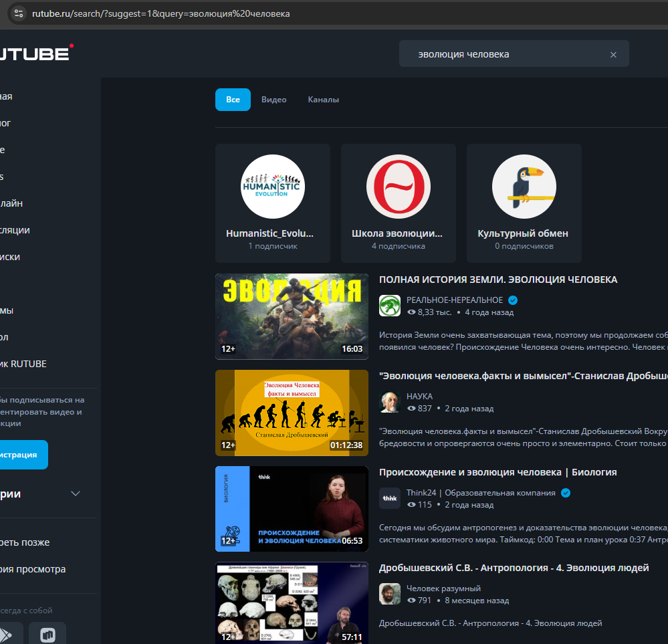Open title 'Происхождение и эволюция человека | Биология'
The width and height of the screenshot is (668, 644).
[x=497, y=472]
